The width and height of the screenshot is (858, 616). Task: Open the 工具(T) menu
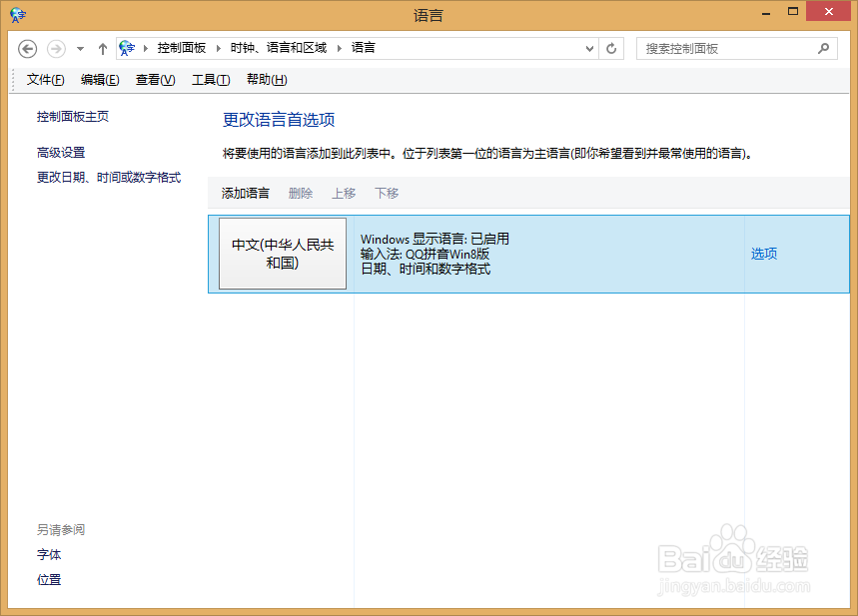coord(211,80)
